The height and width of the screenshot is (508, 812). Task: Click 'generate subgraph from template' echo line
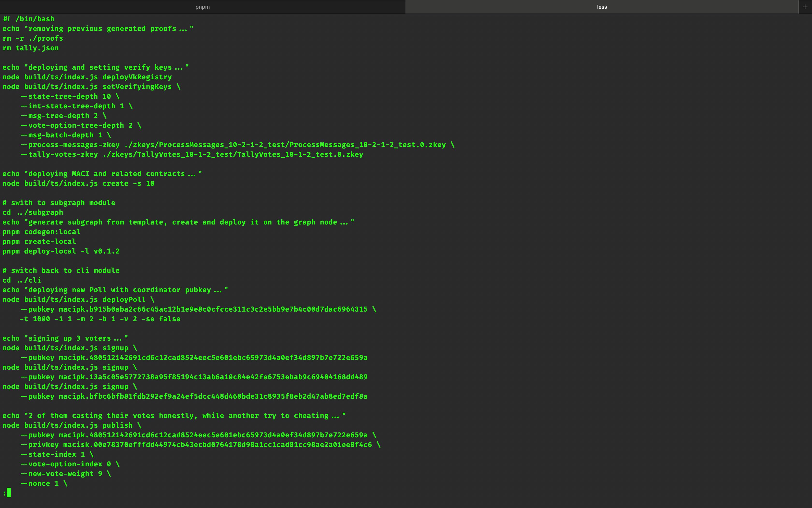point(179,222)
